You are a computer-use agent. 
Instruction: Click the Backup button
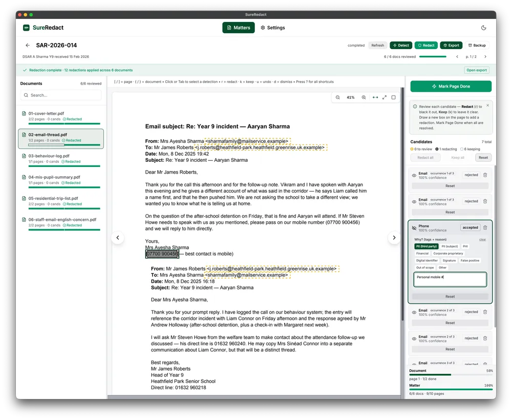(477, 46)
